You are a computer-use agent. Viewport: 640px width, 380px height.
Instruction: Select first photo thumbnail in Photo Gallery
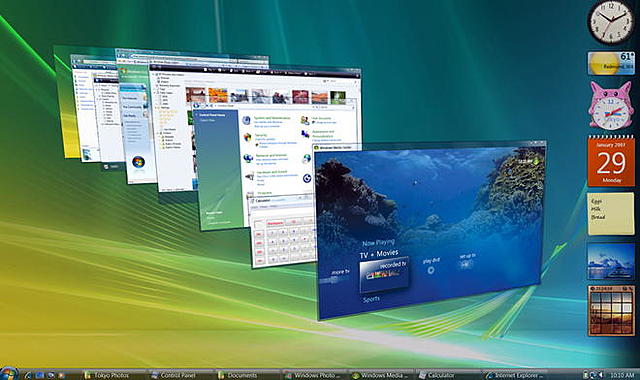tap(196, 95)
